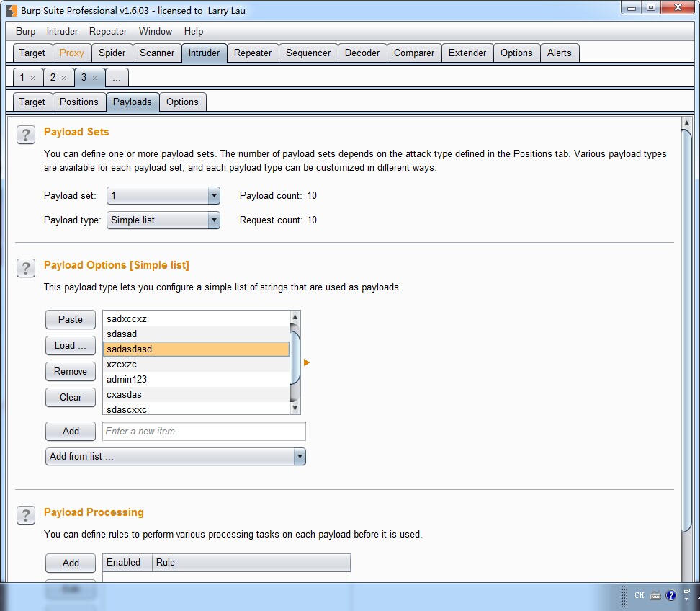Select the sdasad payload item
This screenshot has width=700, height=611.
click(196, 334)
